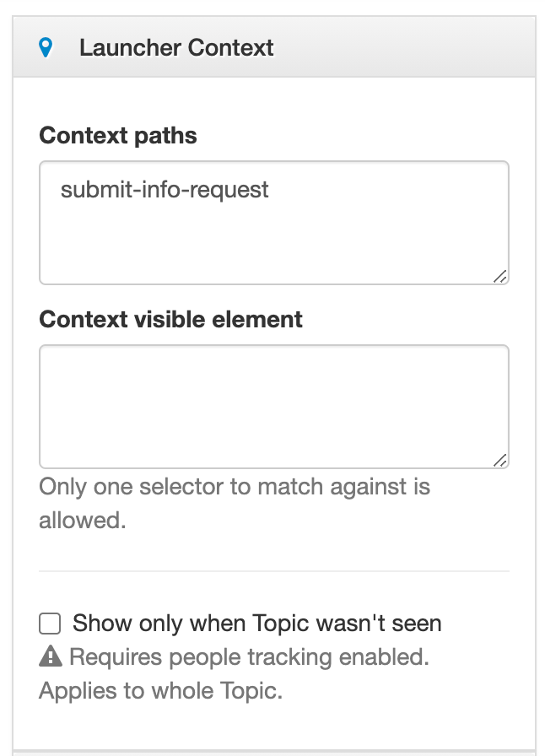This screenshot has width=545, height=756.
Task: Click empty space right of Launcher Context title
Action: tap(405, 47)
